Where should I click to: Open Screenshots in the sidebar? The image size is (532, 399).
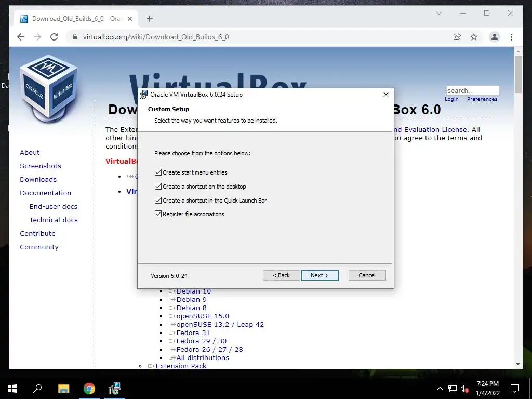[41, 166]
